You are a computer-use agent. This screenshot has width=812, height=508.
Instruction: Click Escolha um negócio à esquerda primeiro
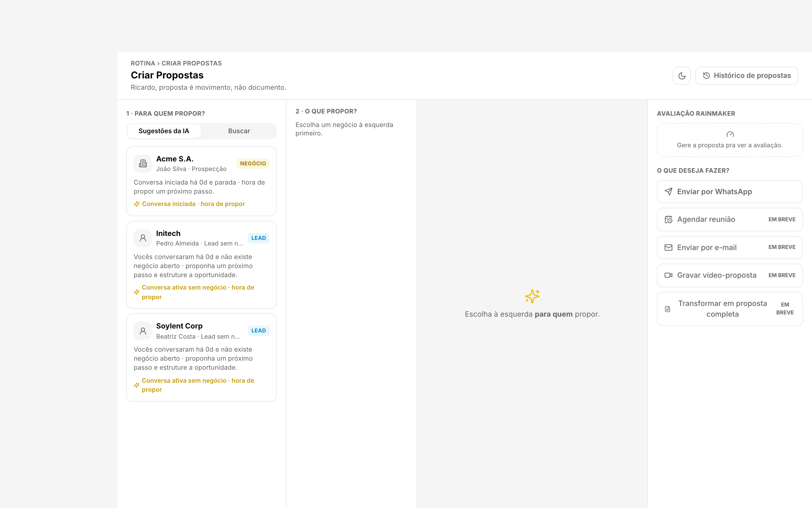pos(344,129)
